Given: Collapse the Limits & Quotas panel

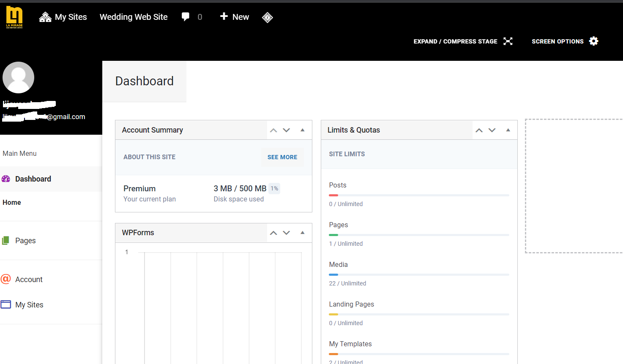Looking at the screenshot, I should click(x=508, y=130).
